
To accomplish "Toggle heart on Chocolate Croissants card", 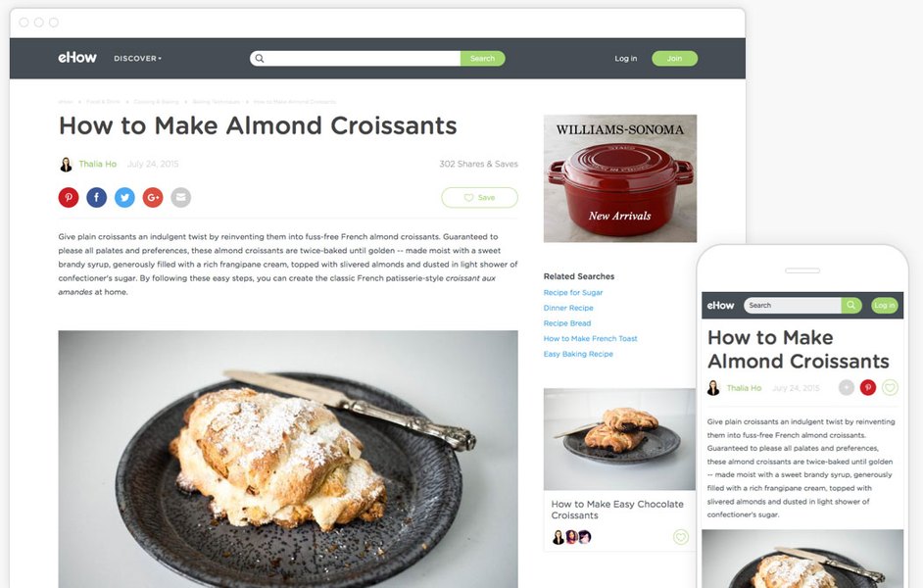I will (x=680, y=537).
